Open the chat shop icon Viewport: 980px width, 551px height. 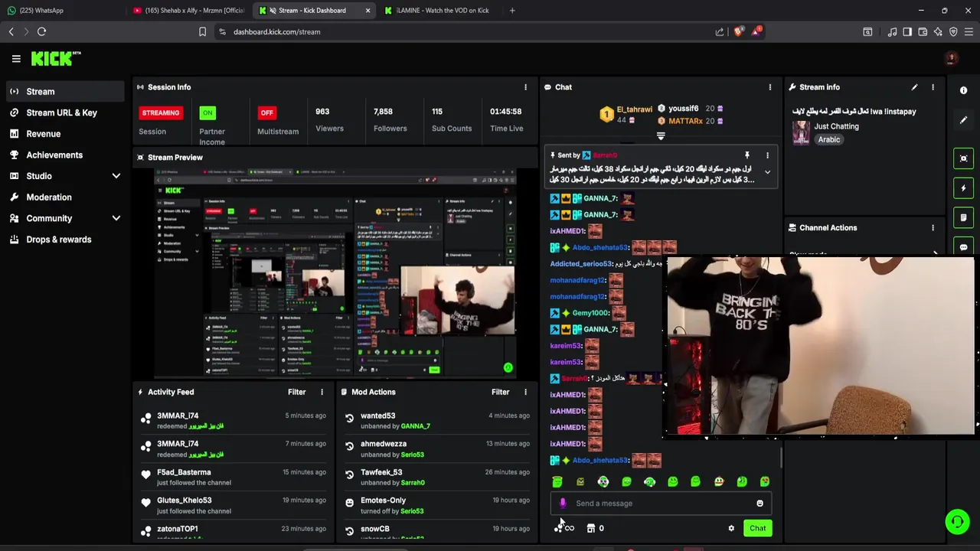[x=591, y=528]
